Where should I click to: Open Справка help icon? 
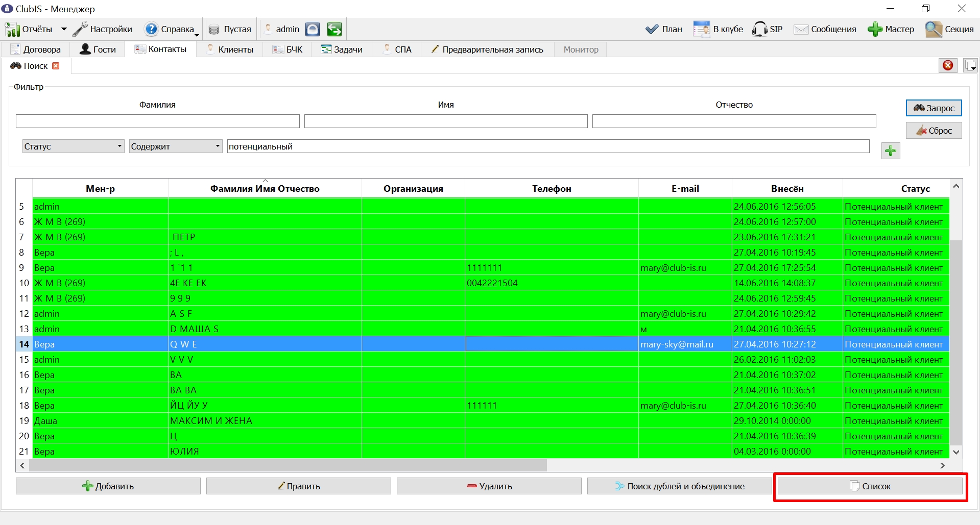click(x=151, y=29)
